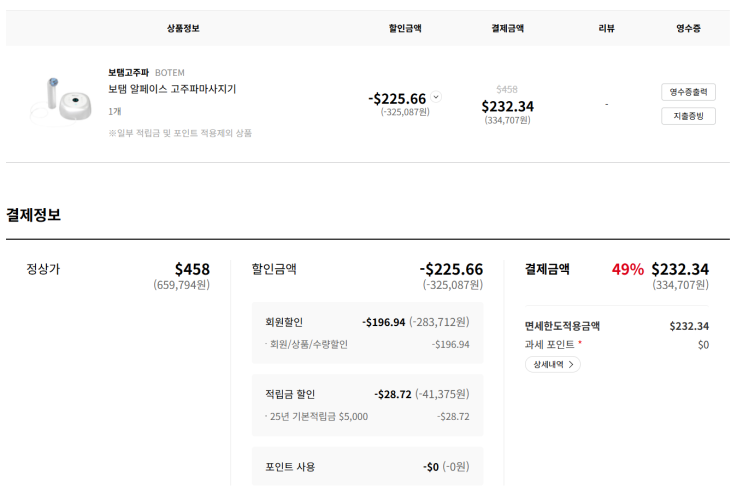Screen dimensions: 743x503
Task: Click the 지출증빙 expense proof button
Action: pyautogui.click(x=688, y=116)
